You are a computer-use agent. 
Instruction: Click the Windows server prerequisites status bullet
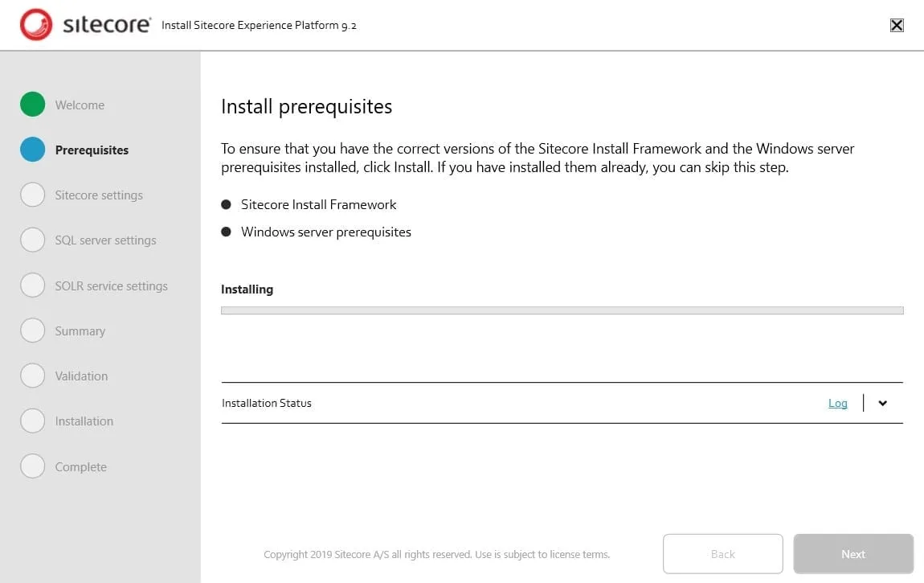click(227, 232)
